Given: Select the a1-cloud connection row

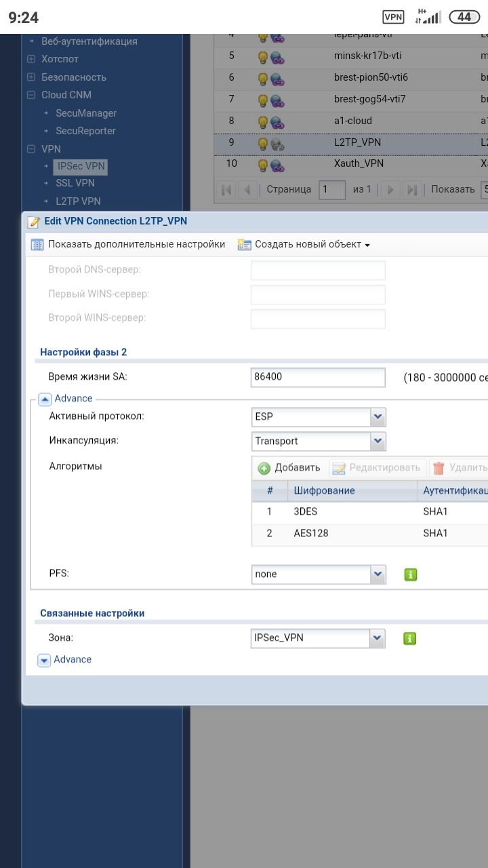Looking at the screenshot, I should click(351, 121).
